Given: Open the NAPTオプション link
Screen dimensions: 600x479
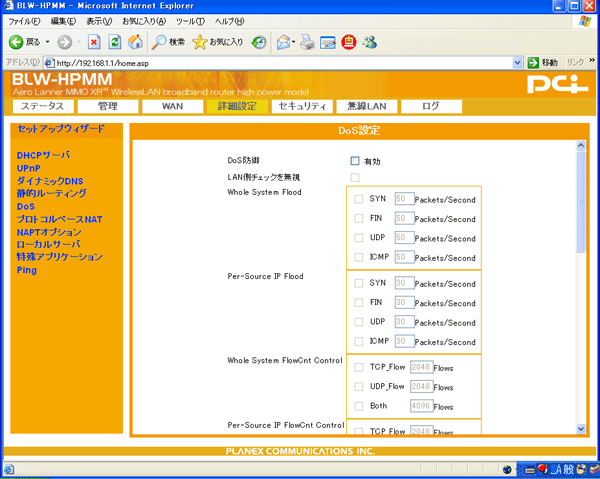Looking at the screenshot, I should coord(49,232).
